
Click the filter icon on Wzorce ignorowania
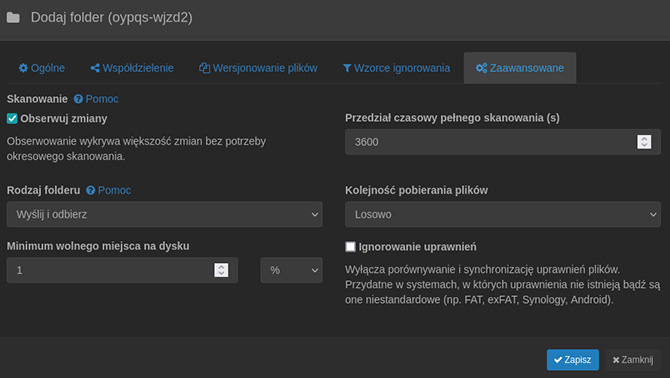[x=347, y=68]
